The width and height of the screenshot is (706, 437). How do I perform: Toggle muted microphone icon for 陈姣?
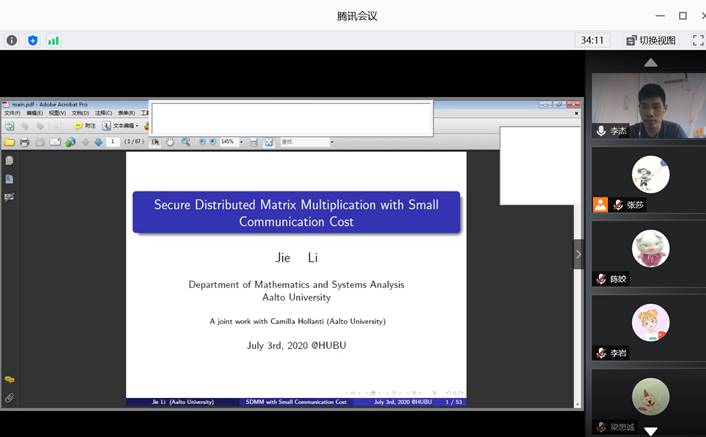pyautogui.click(x=601, y=279)
